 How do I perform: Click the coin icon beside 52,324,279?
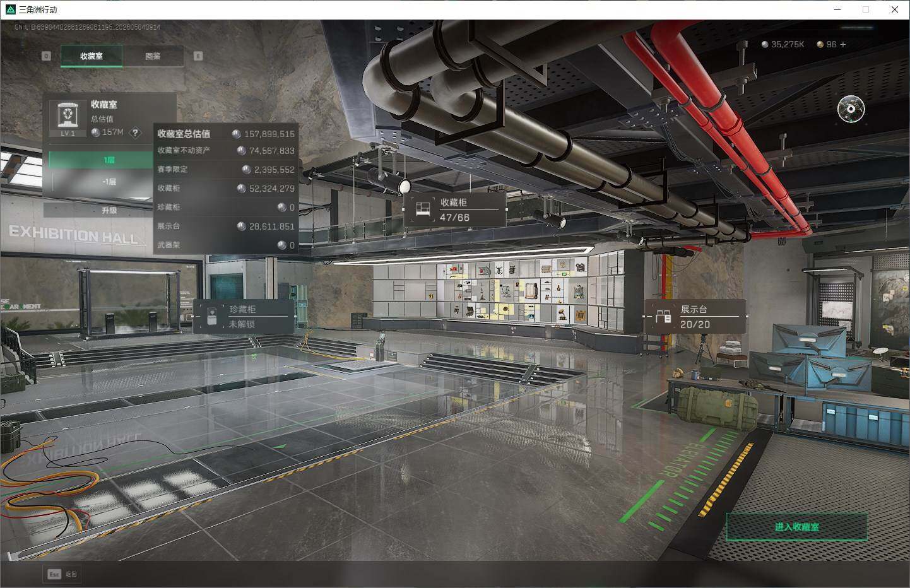(241, 189)
